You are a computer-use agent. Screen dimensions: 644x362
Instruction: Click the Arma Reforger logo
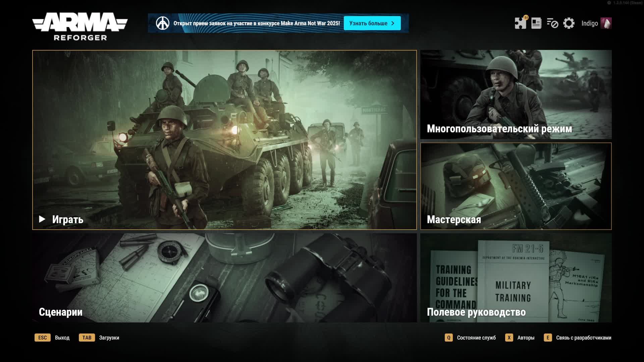tap(80, 27)
